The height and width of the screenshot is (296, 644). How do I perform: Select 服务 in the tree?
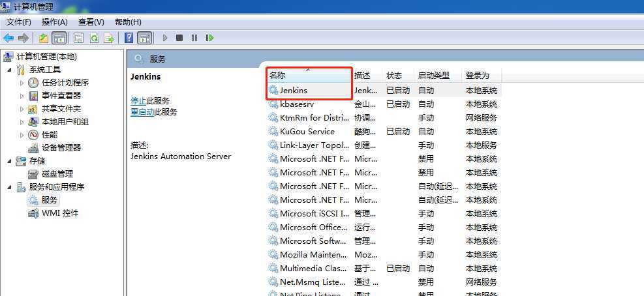click(50, 200)
